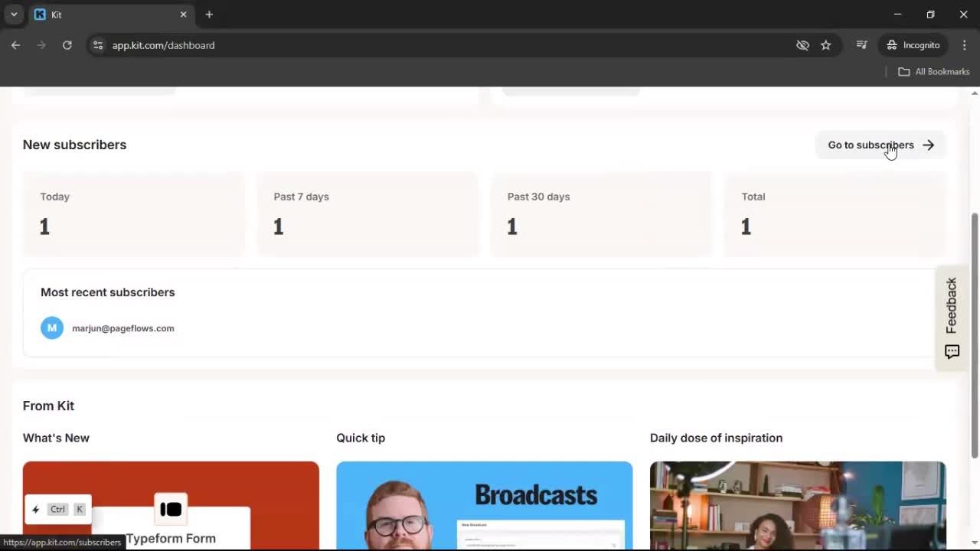Expand All Bookmarks
Viewport: 980px width, 551px height.
[934, 71]
